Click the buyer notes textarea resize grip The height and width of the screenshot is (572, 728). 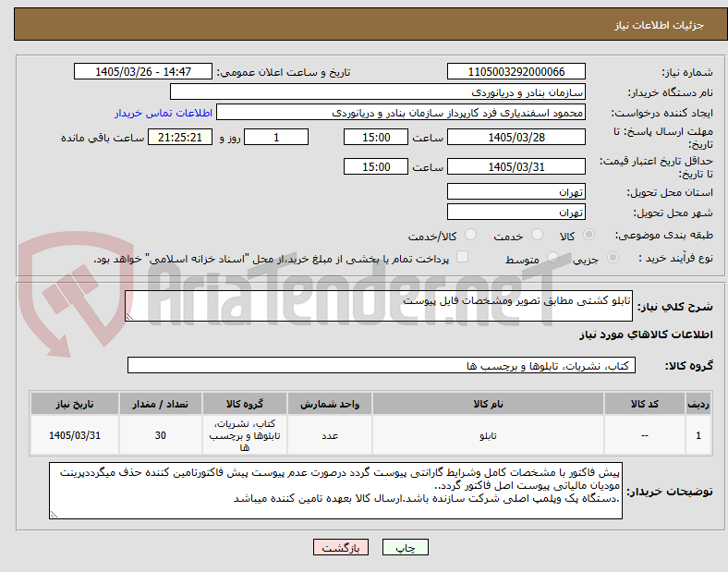54,515
